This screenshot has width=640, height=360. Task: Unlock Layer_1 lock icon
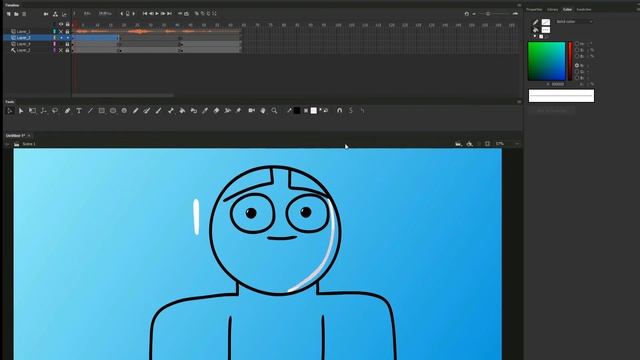point(67,31)
